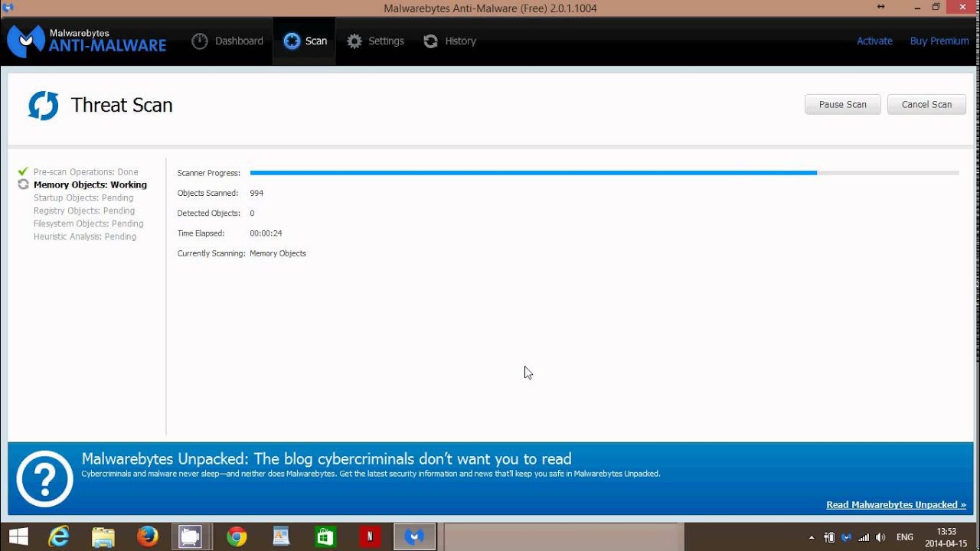
Task: Open the network signal tray icon
Action: point(864,537)
